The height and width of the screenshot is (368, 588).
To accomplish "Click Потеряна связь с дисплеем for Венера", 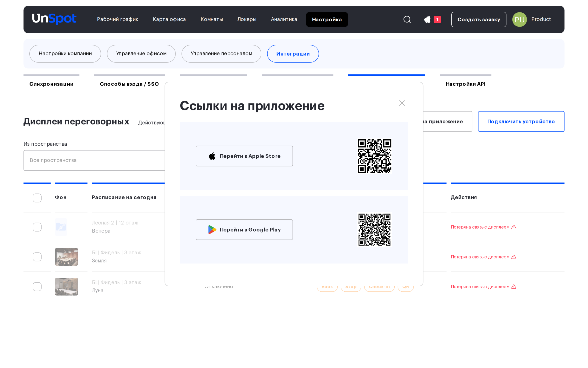I will 480,227.
